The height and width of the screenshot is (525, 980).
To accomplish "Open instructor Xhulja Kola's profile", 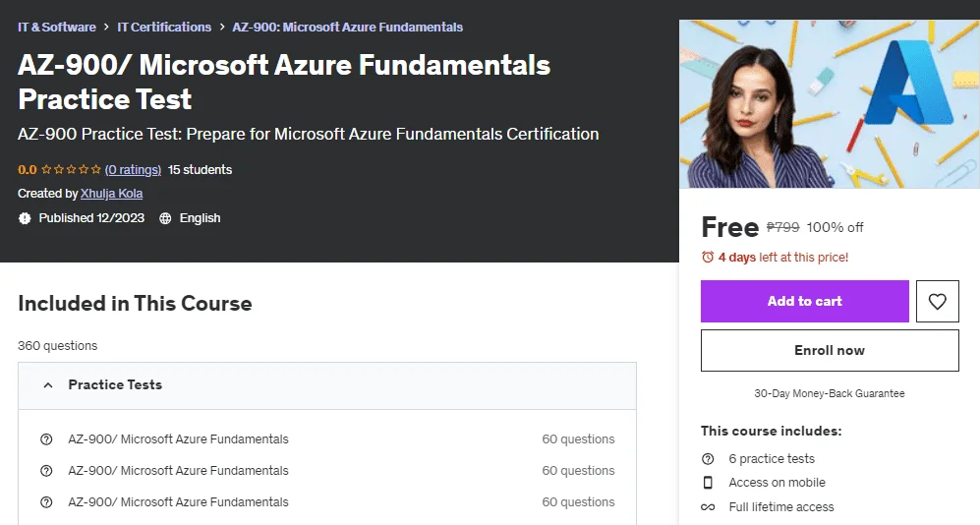I will point(111,193).
